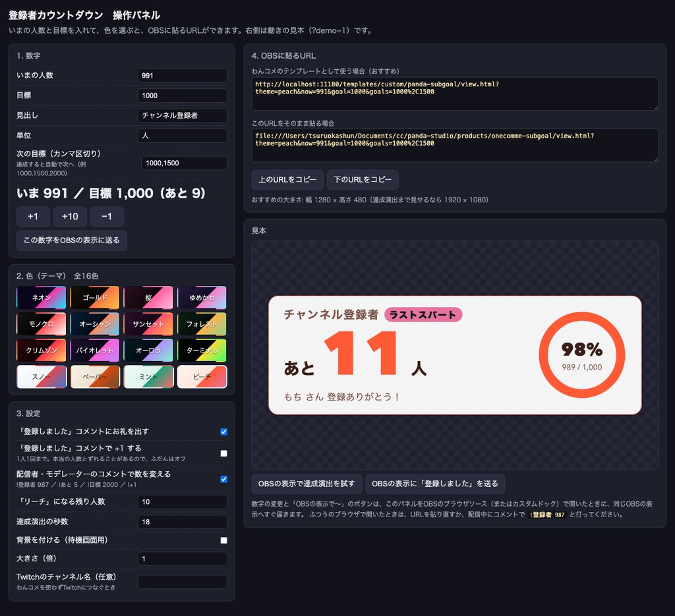This screenshot has height=616, width=675.
Task: Click the 単位 input field
Action: 183,136
